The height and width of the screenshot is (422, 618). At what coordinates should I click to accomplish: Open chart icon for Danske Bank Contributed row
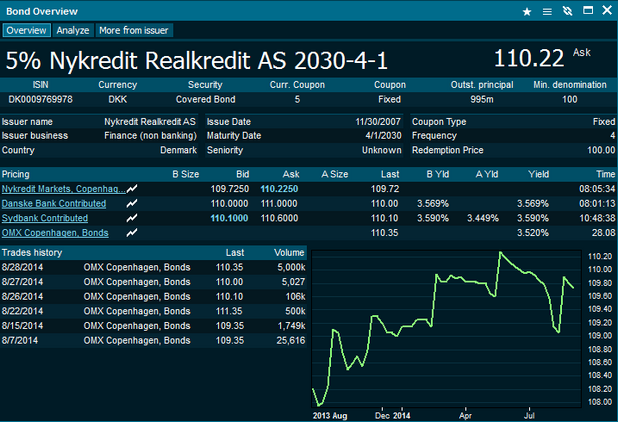coord(132,203)
